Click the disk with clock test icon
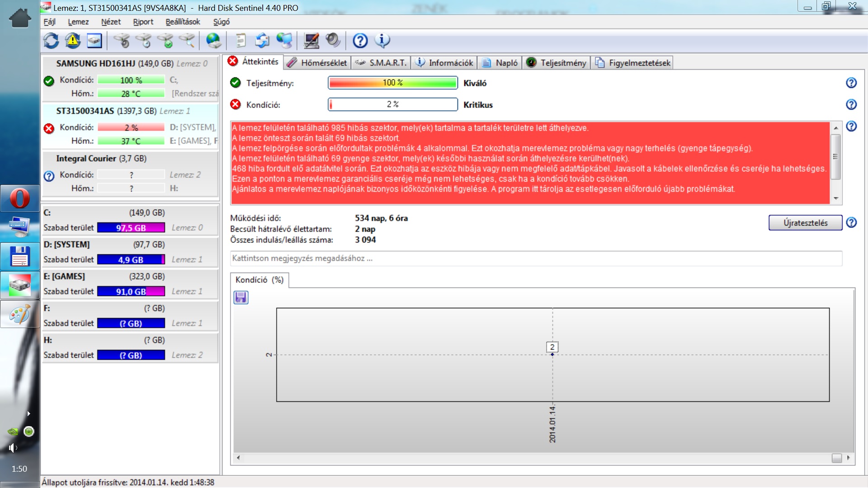868x488 pixels. (144, 41)
